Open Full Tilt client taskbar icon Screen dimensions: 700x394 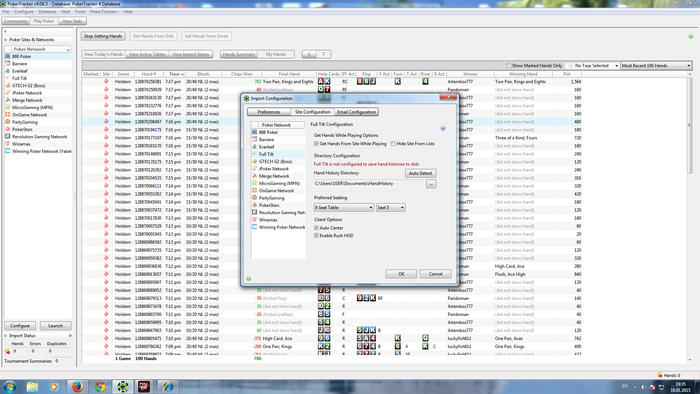pyautogui.click(x=144, y=386)
